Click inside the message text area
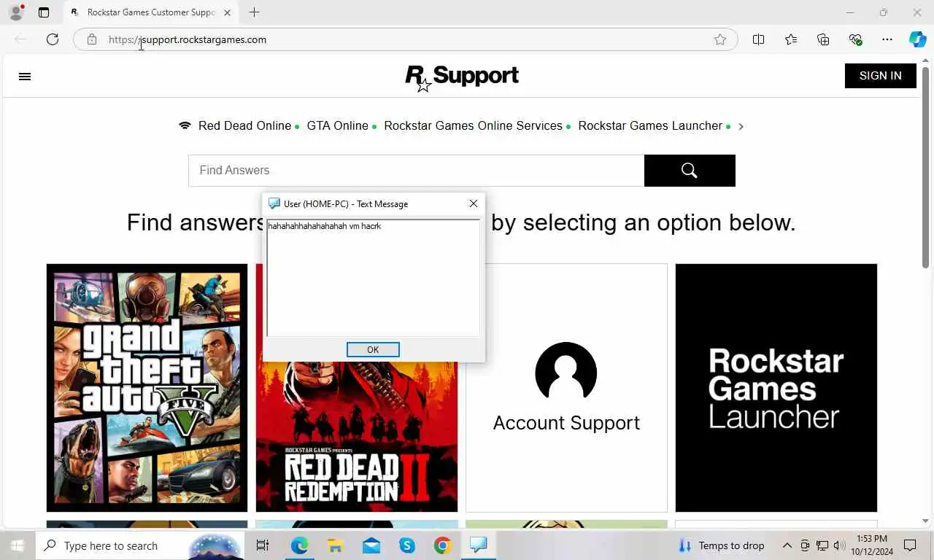Screen dimensions: 934x560 pos(373,278)
